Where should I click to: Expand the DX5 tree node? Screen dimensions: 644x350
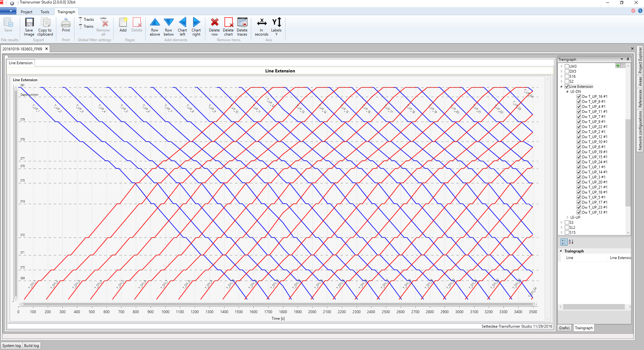562,71
